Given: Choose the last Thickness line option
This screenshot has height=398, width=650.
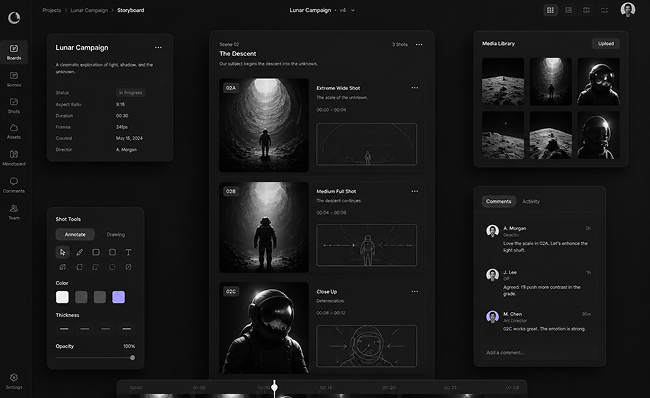Looking at the screenshot, I should (127, 329).
